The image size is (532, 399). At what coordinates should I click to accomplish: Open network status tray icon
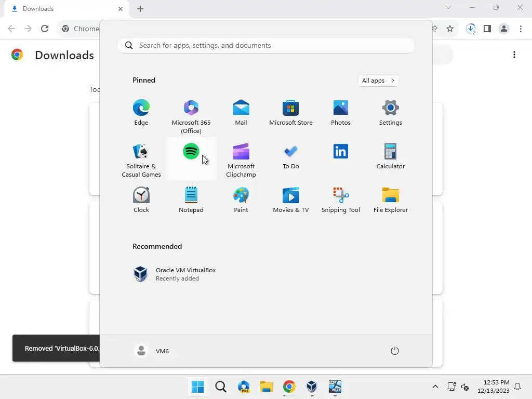(x=451, y=387)
